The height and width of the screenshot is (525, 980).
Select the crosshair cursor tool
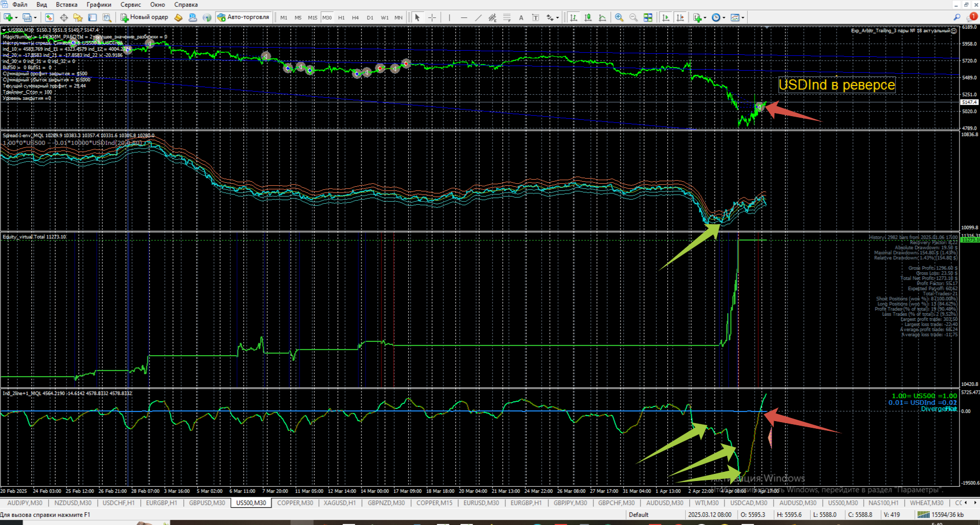pyautogui.click(x=432, y=17)
